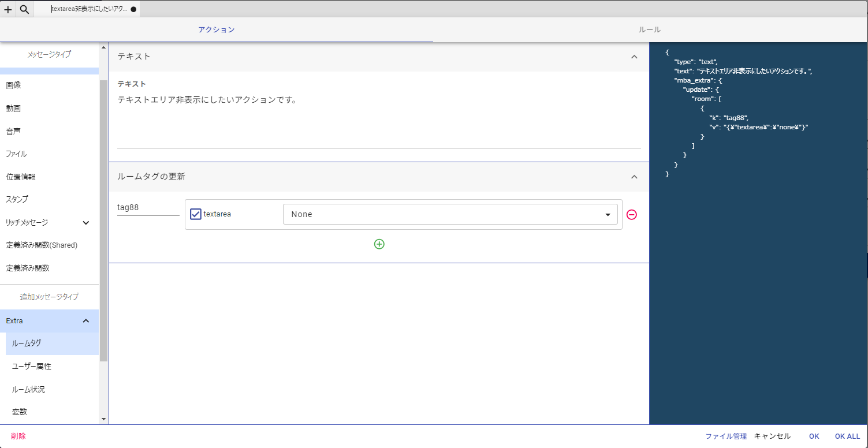Click the plus icon to add new tab

pyautogui.click(x=8, y=9)
